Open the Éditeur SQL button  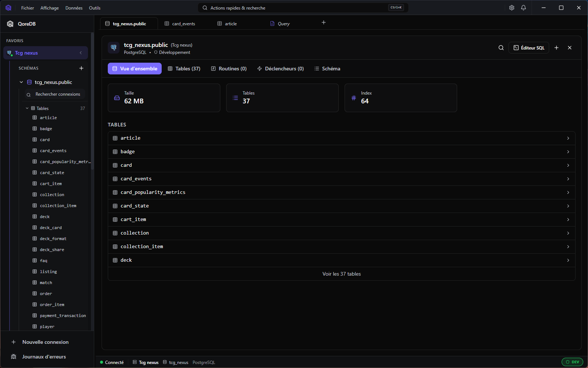click(529, 48)
